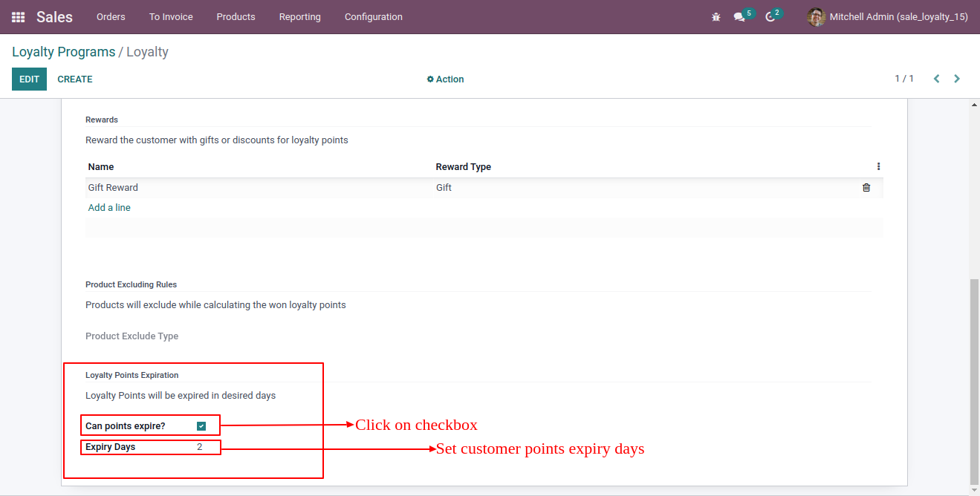
Task: Open the rewards table column options icon
Action: [x=878, y=166]
